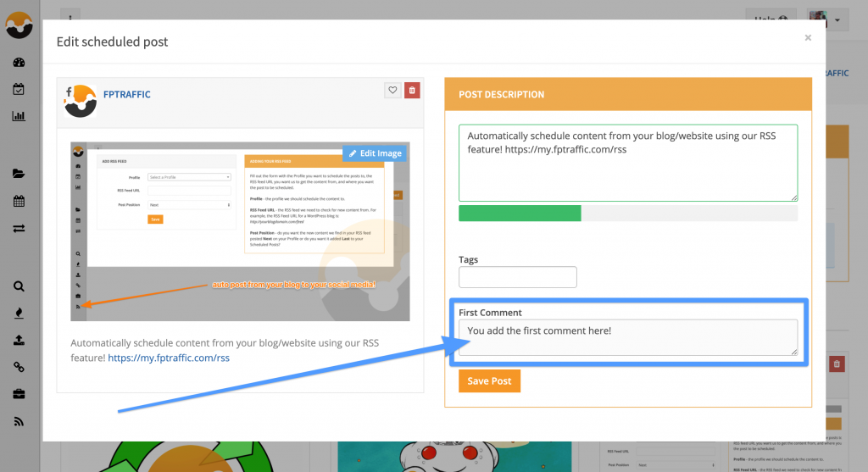
Task: Open the bar chart analytics icon
Action: pyautogui.click(x=19, y=116)
